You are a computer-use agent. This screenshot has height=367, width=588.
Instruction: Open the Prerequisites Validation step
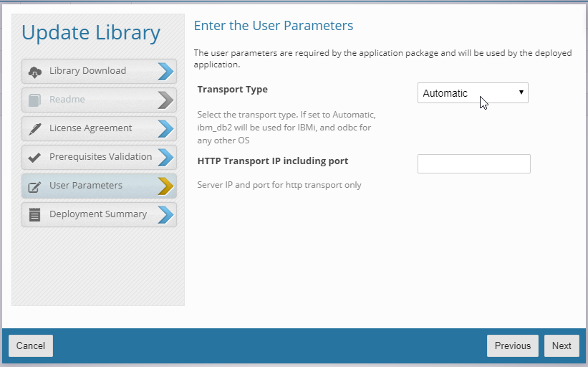(100, 157)
